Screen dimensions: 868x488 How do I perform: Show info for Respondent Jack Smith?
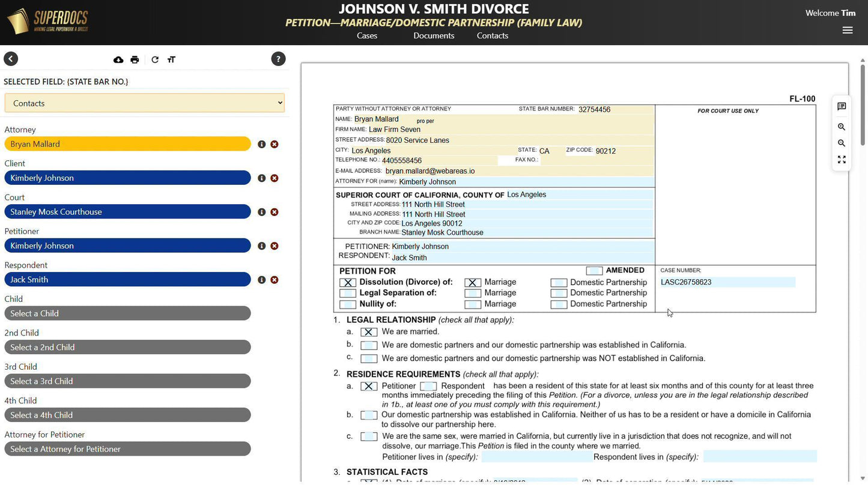point(261,280)
